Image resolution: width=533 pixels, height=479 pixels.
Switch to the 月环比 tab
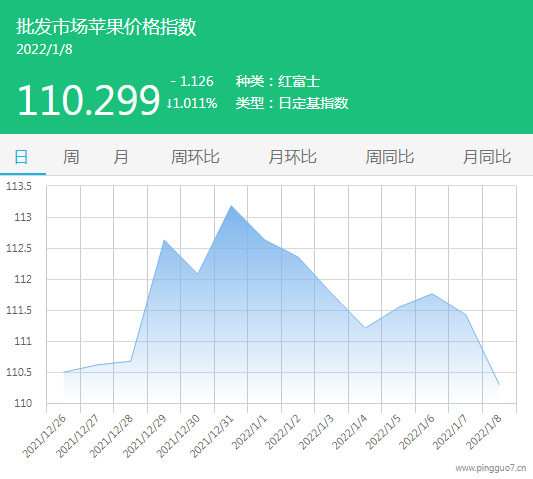click(292, 157)
